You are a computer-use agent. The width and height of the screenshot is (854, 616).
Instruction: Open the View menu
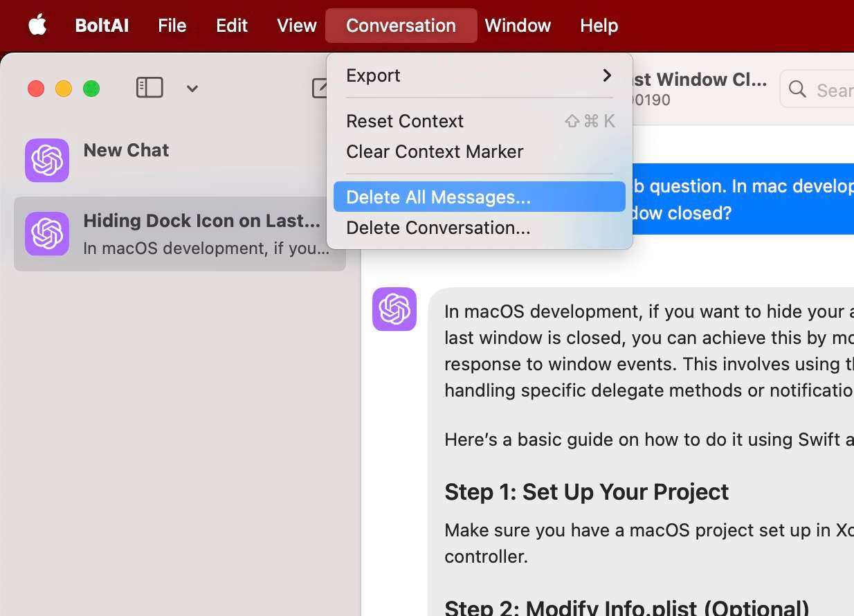point(296,26)
